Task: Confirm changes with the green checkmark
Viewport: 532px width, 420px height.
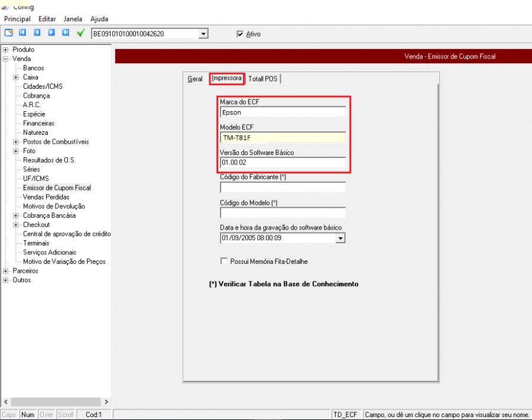Action: (x=80, y=33)
